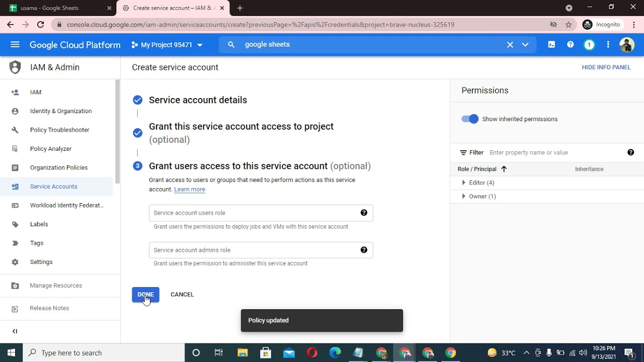Launch Opera from the taskbar
This screenshot has width=644, height=362.
tap(312, 352)
